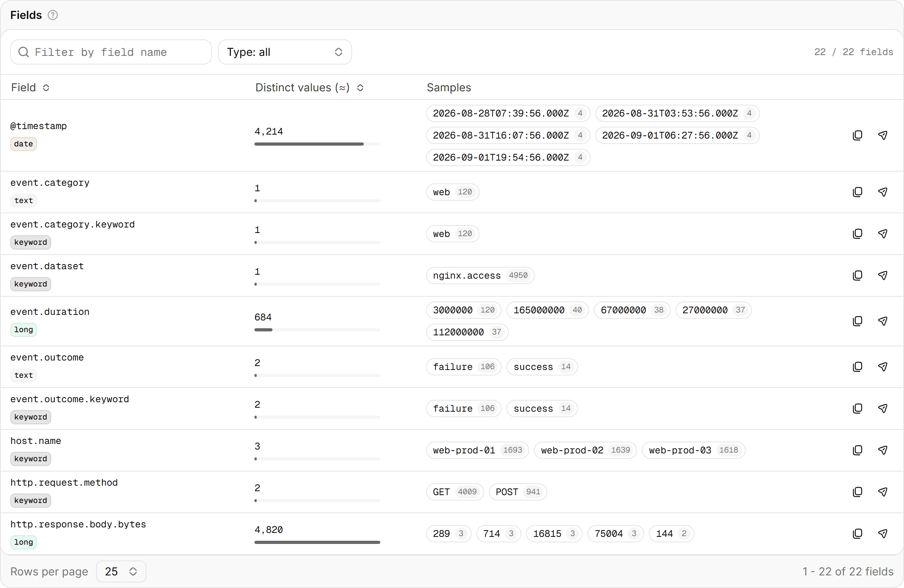The height and width of the screenshot is (588, 904).
Task: Click the @timestamp field name
Action: [x=39, y=126]
